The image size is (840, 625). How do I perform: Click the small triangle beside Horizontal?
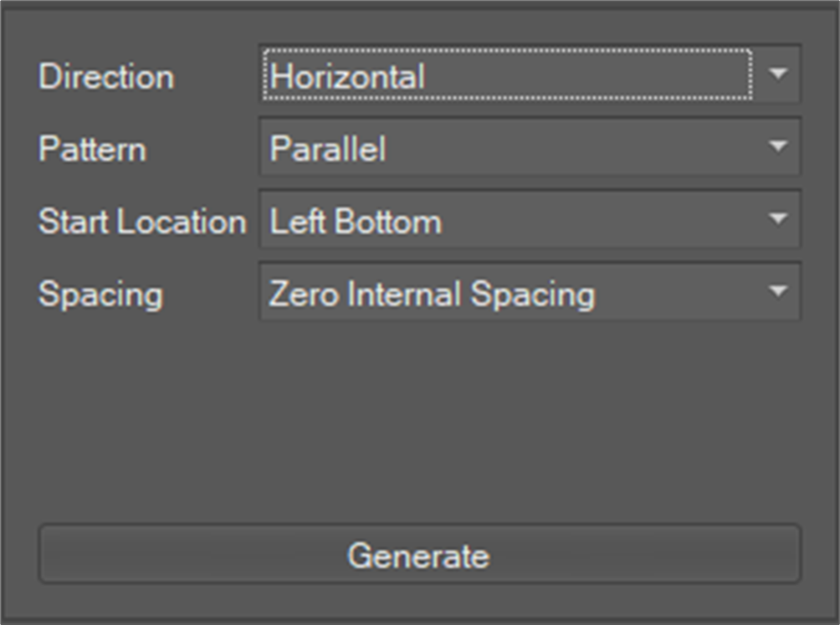coord(778,74)
